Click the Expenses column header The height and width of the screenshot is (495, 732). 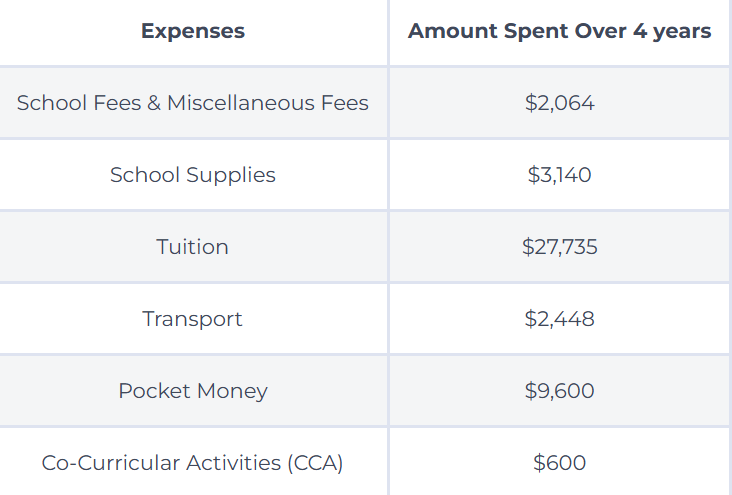pos(193,31)
